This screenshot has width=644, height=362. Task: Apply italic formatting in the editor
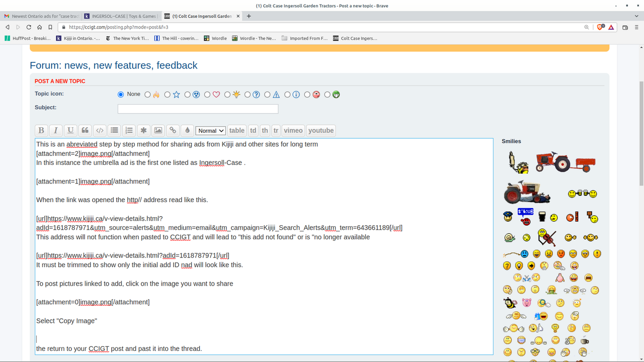pos(56,130)
